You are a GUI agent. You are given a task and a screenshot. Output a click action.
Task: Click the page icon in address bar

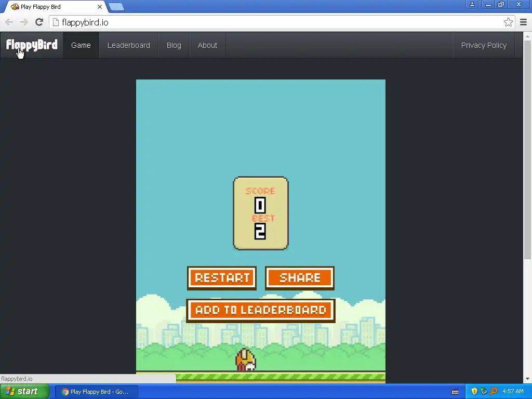tap(56, 22)
